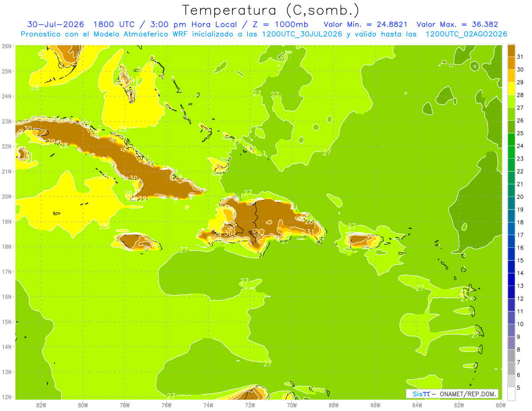This screenshot has height=411, width=532.
Task: Click the legend scale label "22"
Action: [520, 171]
